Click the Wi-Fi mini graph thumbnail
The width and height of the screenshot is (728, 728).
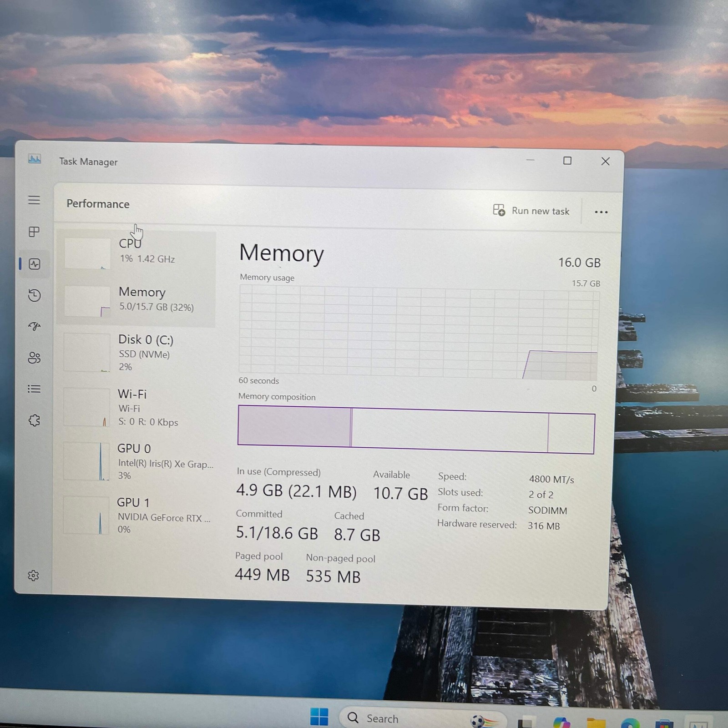click(x=86, y=407)
